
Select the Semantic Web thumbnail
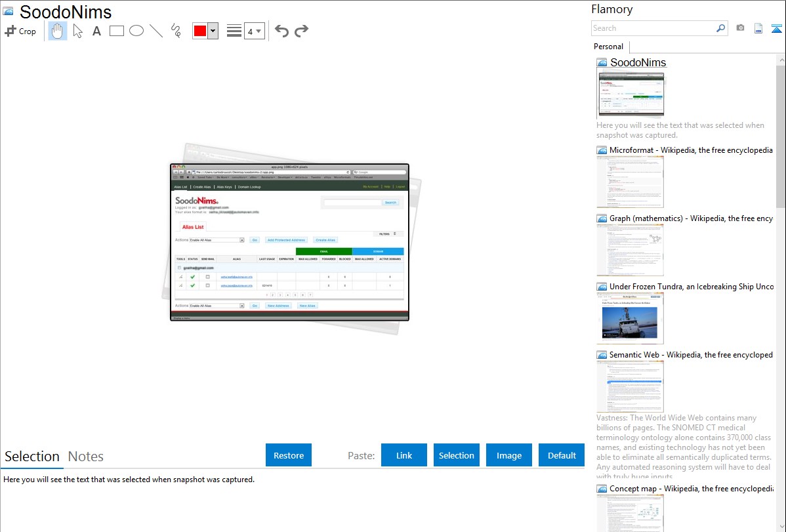point(630,386)
